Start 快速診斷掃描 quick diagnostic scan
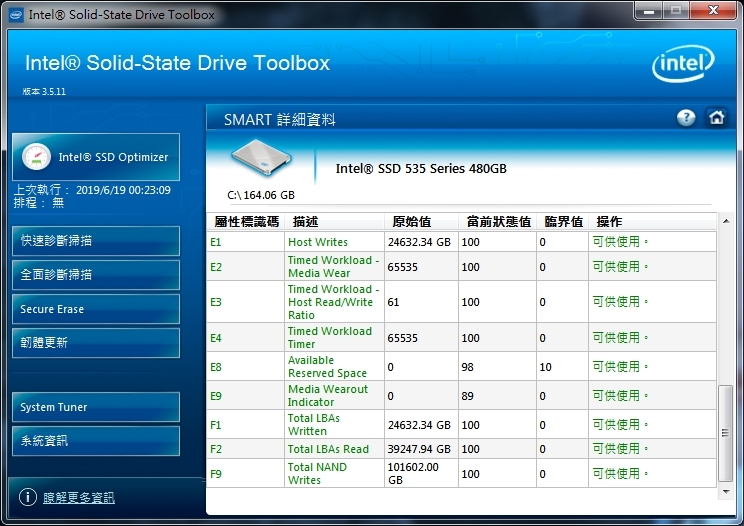 click(x=96, y=241)
